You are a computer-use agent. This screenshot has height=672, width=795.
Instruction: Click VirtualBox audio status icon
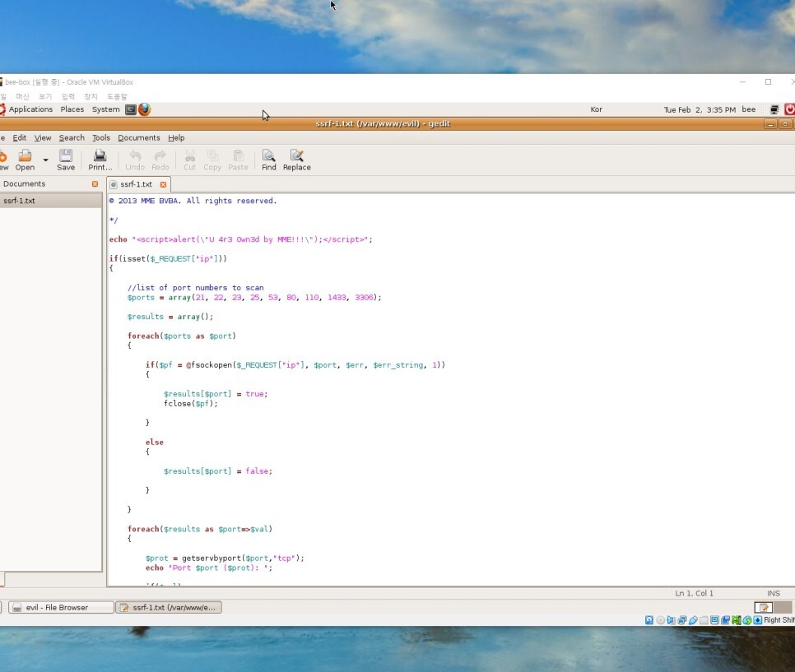click(x=671, y=620)
